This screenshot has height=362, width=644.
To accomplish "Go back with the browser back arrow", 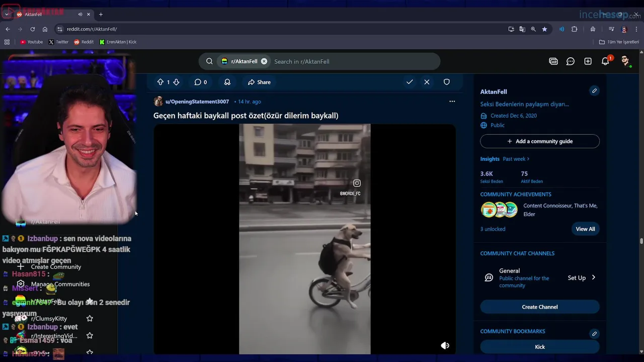I will pyautogui.click(x=8, y=29).
